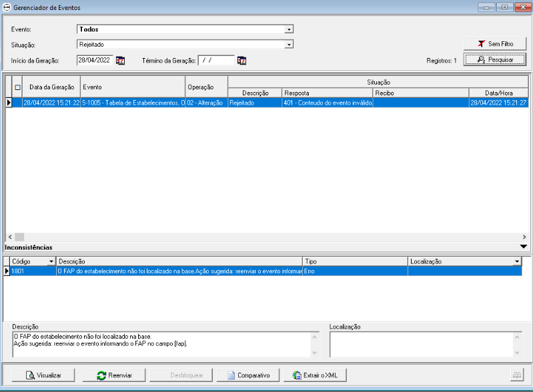This screenshot has width=533, height=392.
Task: Click Extrair o XML button
Action: pos(316,375)
